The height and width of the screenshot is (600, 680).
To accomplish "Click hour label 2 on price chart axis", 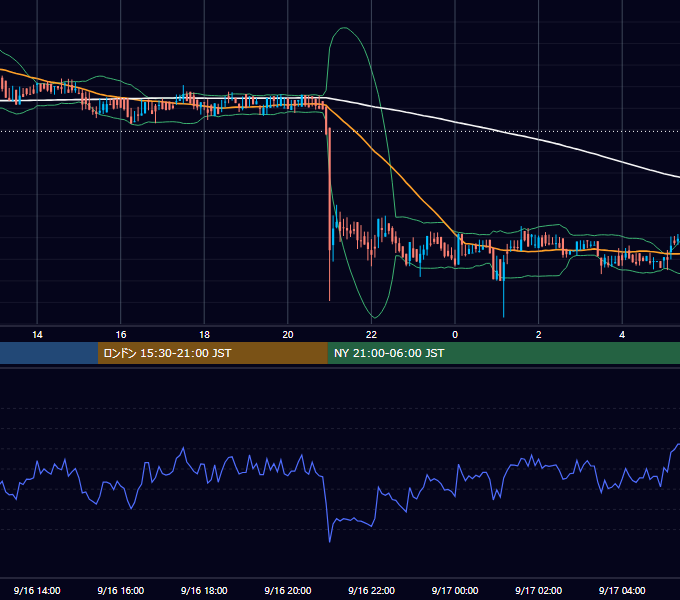I will coord(539,335).
